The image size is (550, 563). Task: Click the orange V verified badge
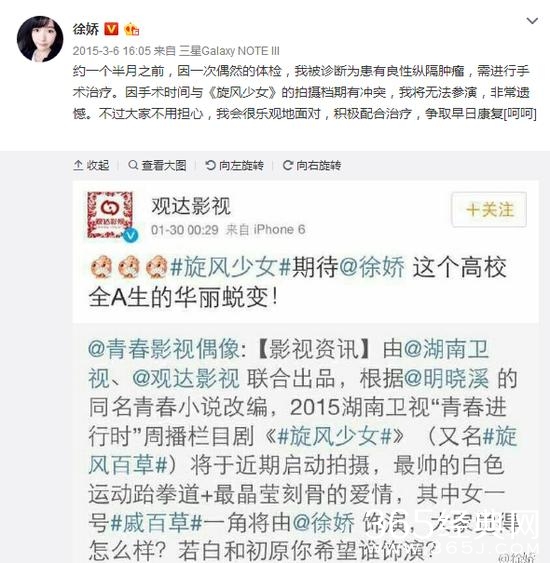point(111,29)
